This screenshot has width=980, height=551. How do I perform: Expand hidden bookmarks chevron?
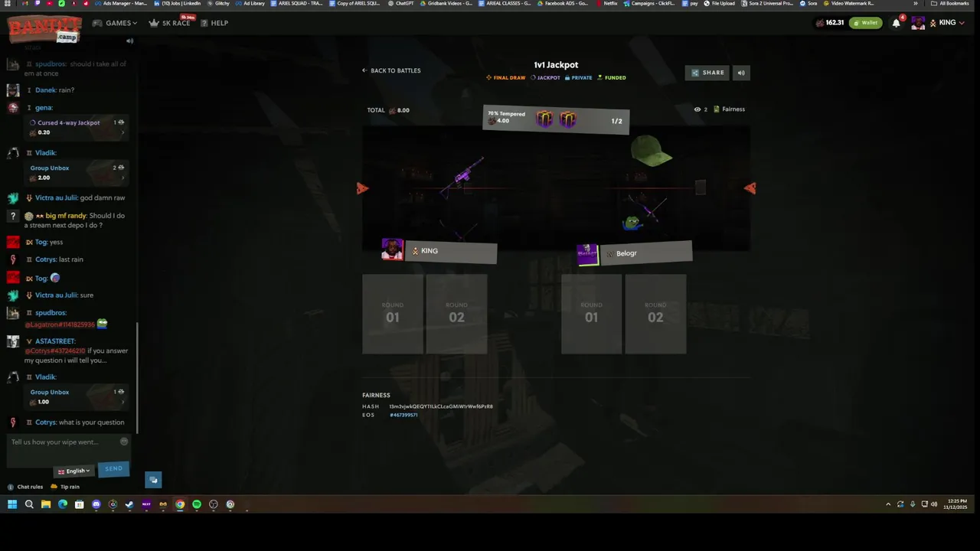915,3
